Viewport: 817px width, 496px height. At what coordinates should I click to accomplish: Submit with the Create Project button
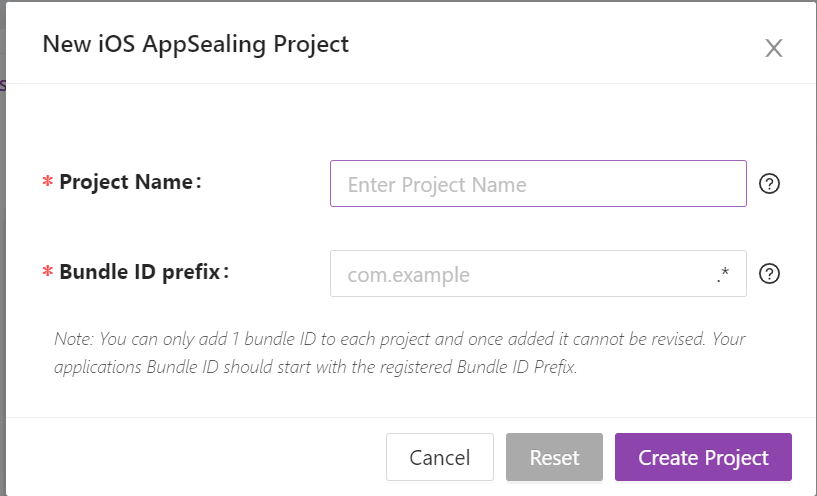703,457
